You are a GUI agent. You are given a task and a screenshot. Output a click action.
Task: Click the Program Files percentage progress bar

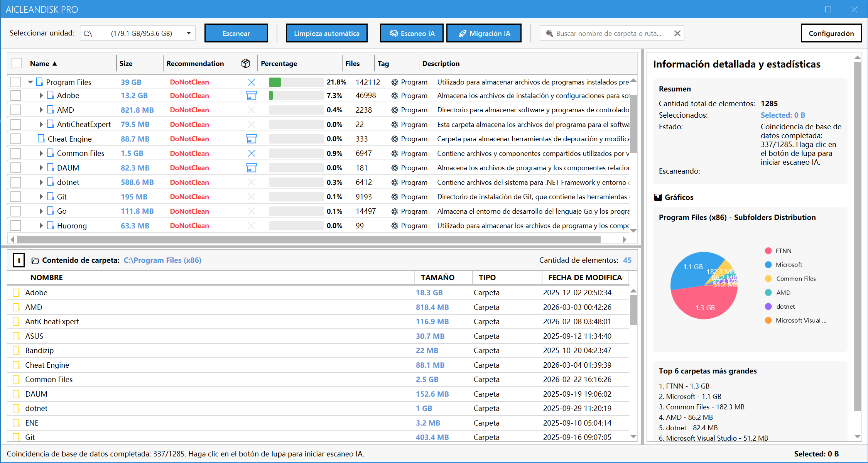(296, 82)
